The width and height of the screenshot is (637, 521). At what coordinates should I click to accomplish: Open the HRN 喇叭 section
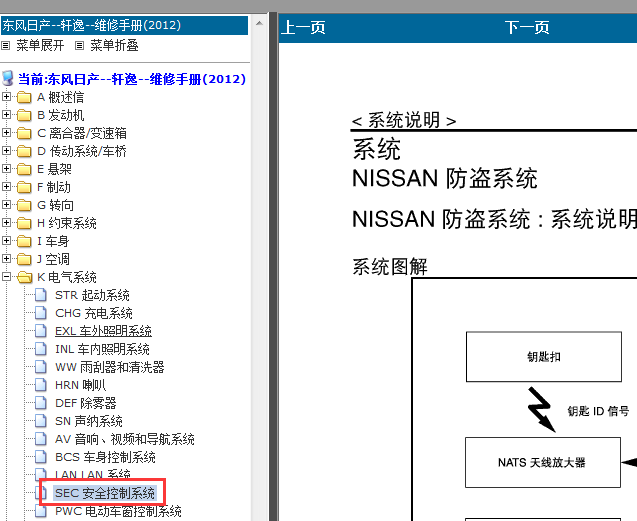(80, 385)
